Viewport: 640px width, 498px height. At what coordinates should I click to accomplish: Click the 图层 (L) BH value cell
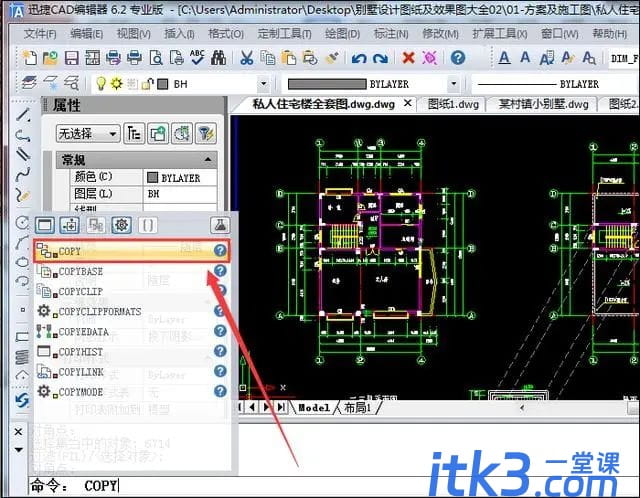tap(180, 194)
